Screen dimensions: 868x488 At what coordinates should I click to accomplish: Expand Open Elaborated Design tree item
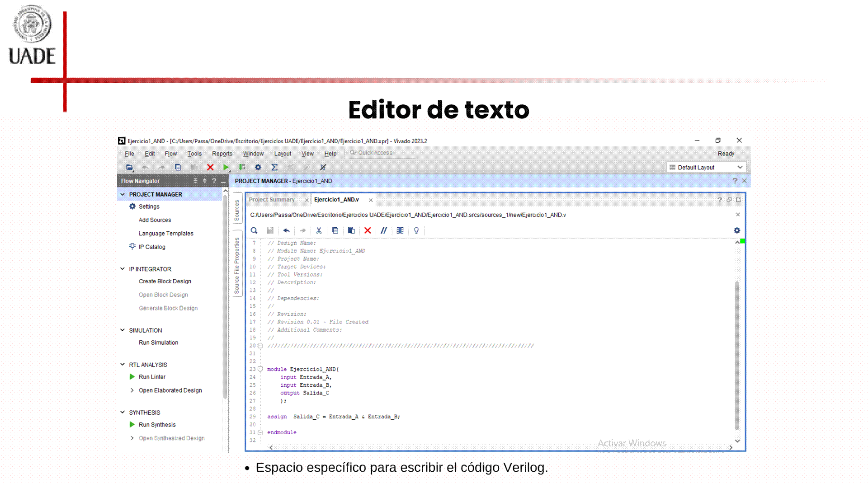point(132,390)
